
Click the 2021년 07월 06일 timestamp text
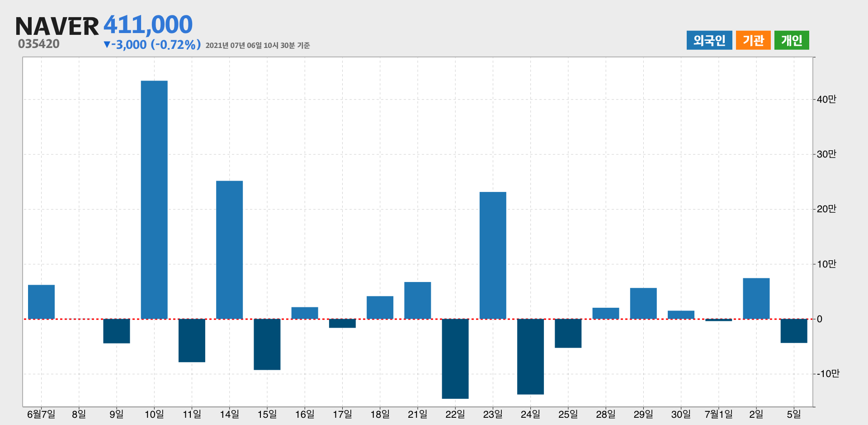click(258, 45)
